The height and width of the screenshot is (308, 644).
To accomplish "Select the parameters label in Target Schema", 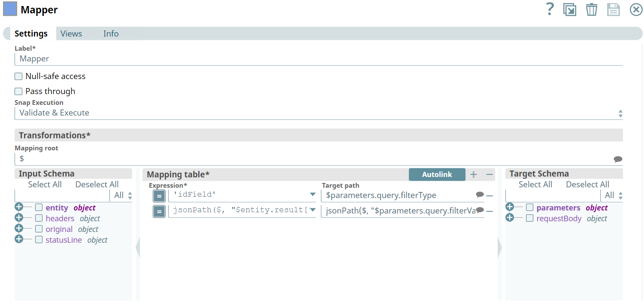I will (x=558, y=208).
